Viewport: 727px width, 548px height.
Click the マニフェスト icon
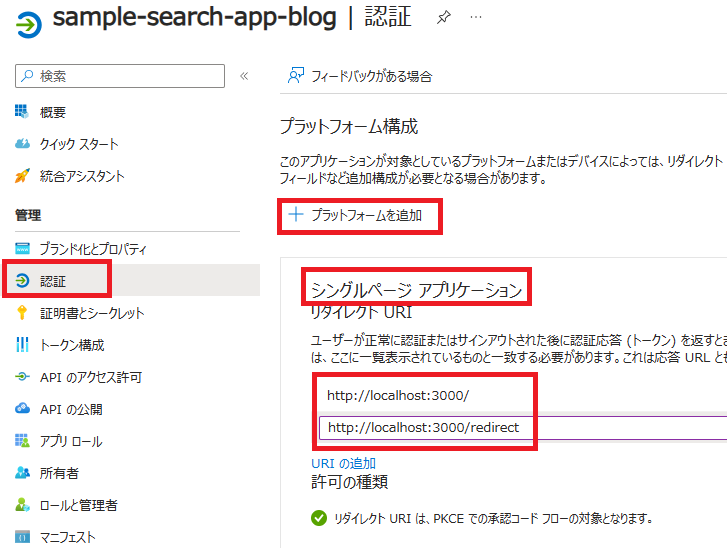tap(22, 537)
